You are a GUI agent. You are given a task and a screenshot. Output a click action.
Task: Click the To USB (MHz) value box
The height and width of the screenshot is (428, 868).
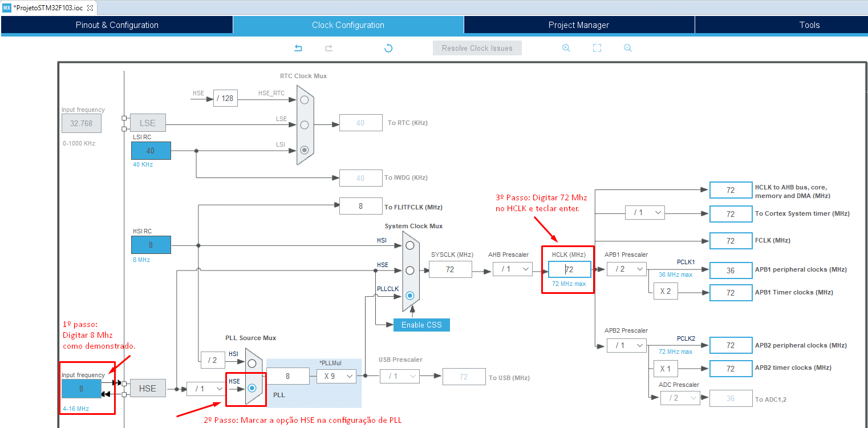click(464, 377)
